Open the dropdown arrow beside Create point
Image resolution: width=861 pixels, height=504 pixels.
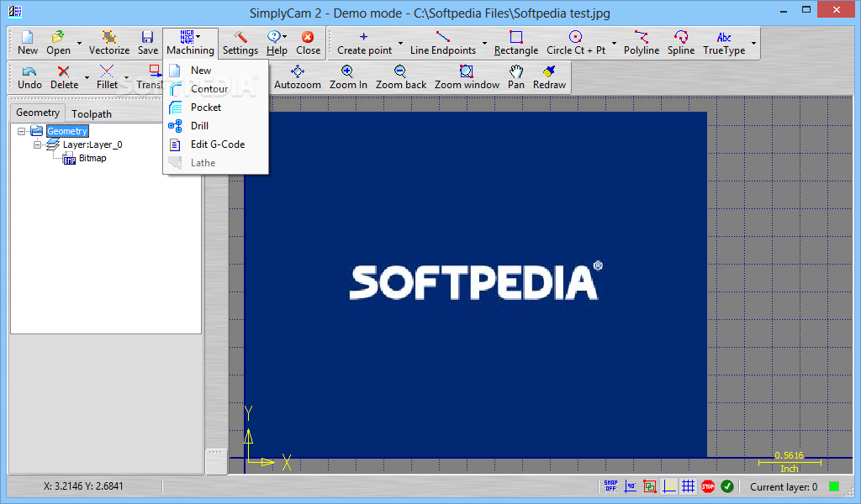tap(400, 44)
